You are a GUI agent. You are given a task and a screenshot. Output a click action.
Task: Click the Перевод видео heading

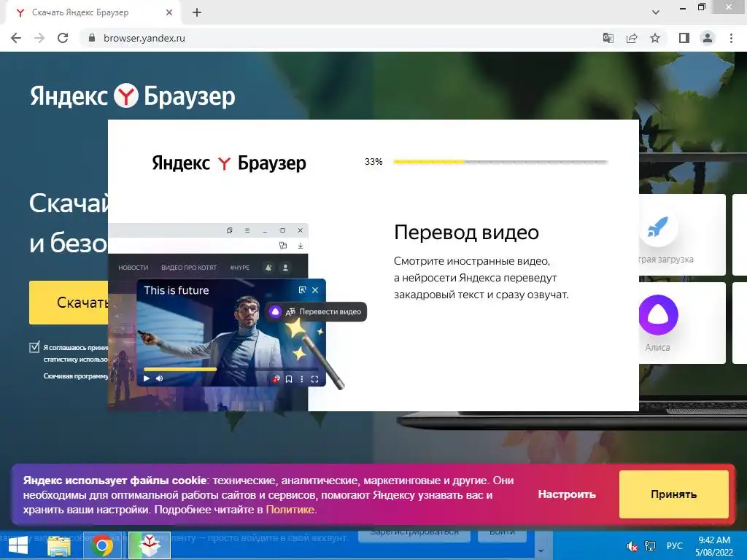coord(466,233)
